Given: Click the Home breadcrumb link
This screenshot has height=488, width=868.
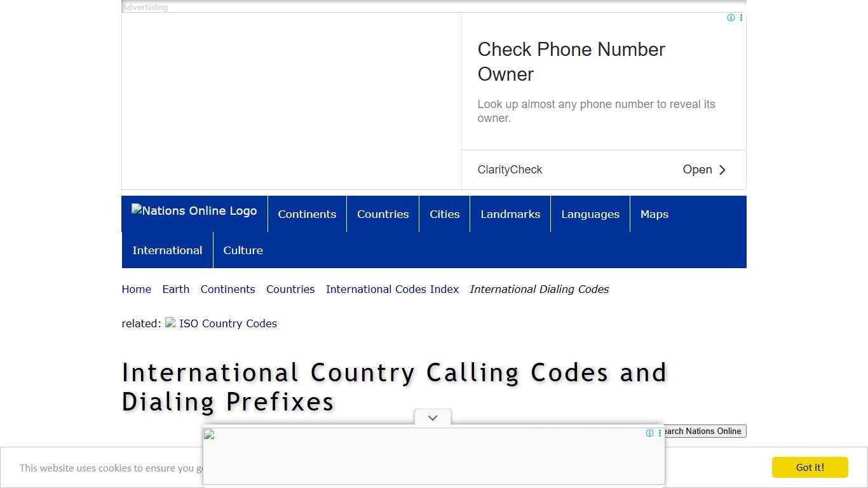Looking at the screenshot, I should (x=136, y=289).
